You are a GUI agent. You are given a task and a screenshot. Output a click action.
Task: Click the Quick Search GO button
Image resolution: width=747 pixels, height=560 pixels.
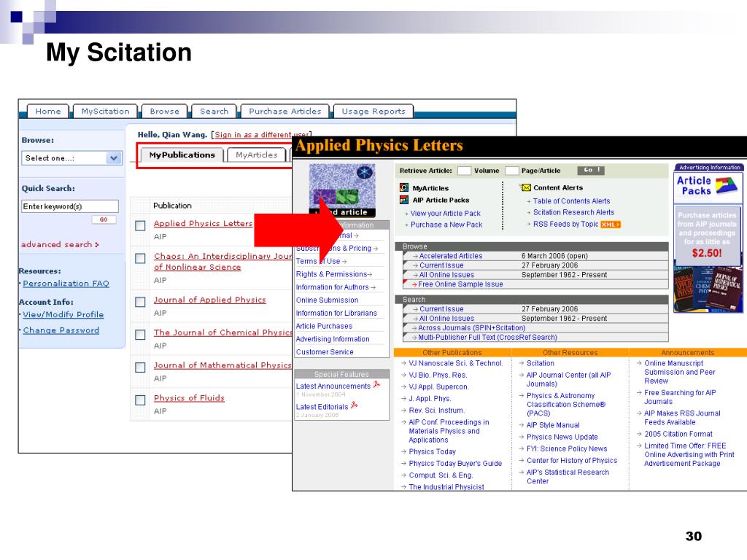click(x=104, y=219)
